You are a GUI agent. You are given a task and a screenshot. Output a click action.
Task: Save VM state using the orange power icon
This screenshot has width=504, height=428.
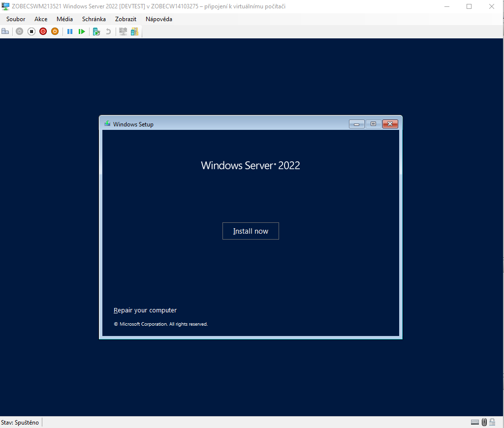point(55,31)
